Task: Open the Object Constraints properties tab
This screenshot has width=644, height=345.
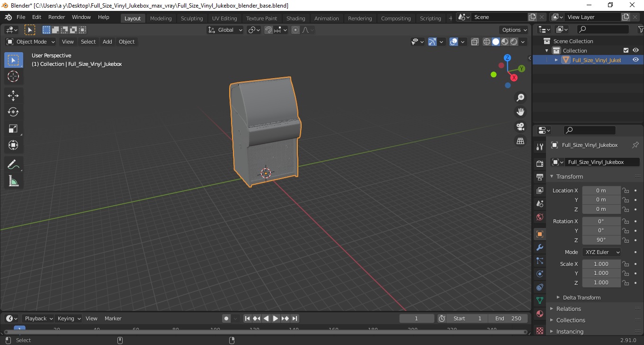Action: 540,287
